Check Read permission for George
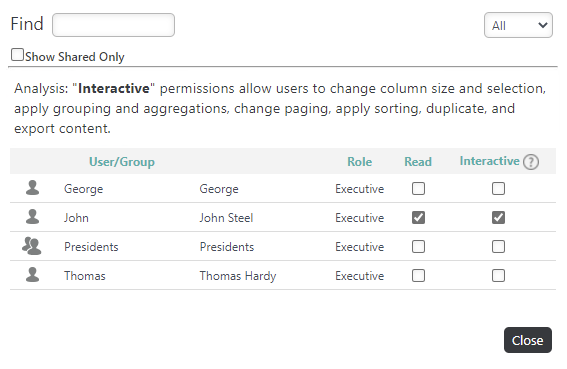Viewport: 567px width, 369px height. (x=418, y=188)
